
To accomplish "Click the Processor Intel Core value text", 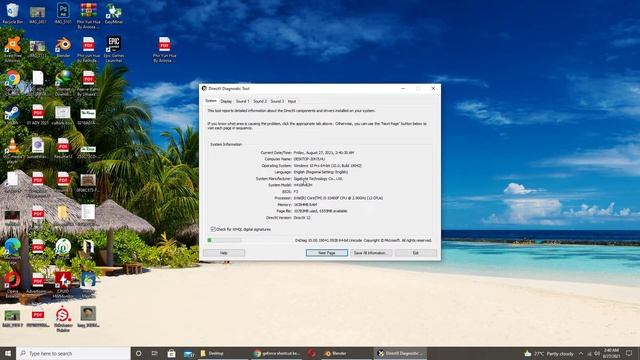I will tap(338, 198).
